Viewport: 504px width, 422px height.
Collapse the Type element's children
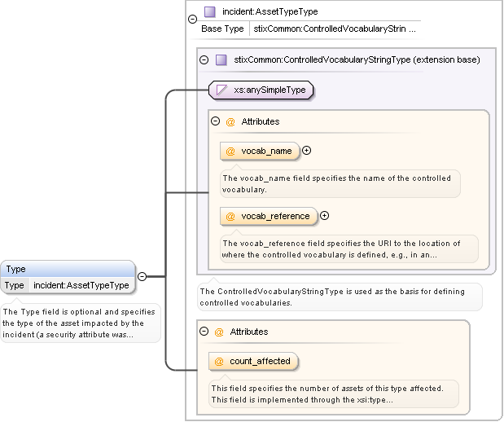[142, 276]
